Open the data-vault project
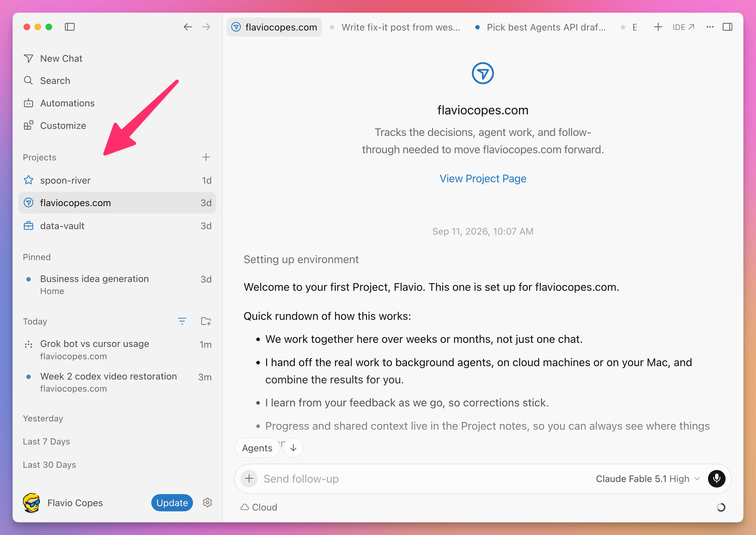 pyautogui.click(x=117, y=226)
